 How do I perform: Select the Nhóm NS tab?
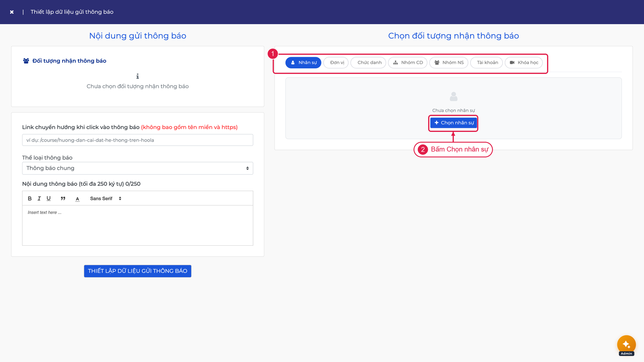point(449,63)
